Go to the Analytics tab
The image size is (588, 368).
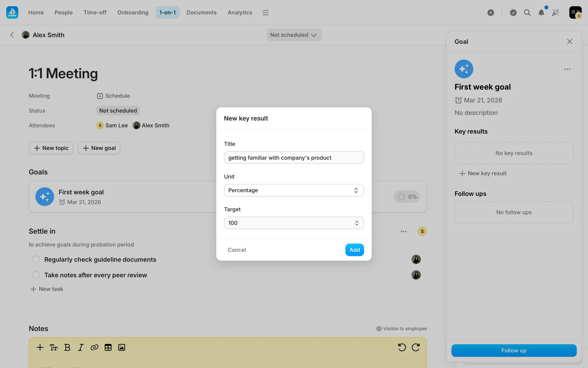coord(240,13)
